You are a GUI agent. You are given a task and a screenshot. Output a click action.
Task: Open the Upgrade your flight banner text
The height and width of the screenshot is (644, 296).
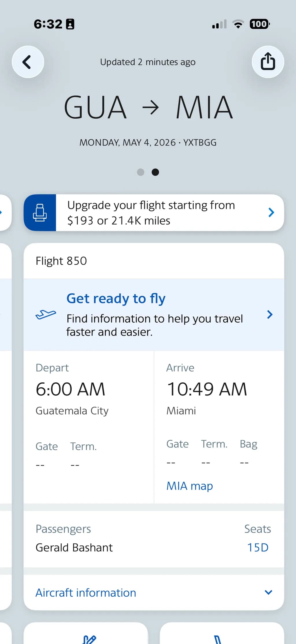click(151, 213)
